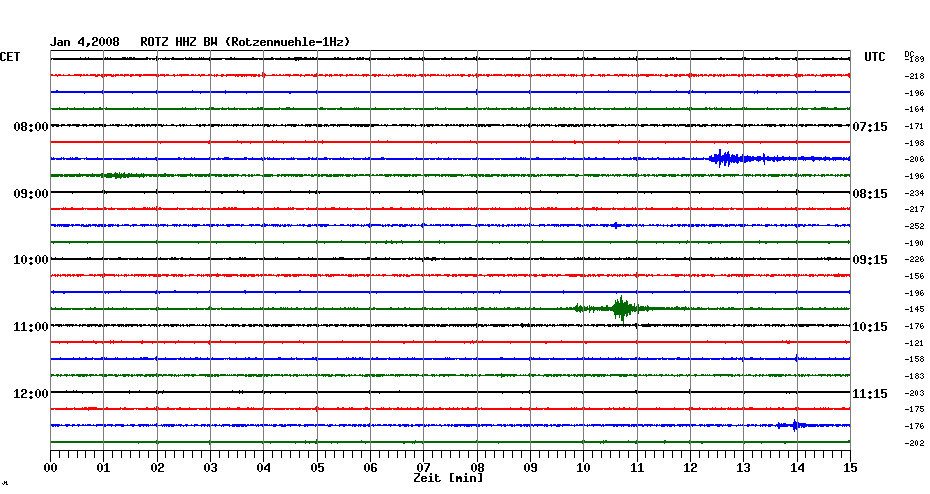
Task: Click the small green event near minute 01
Action: (119, 176)
